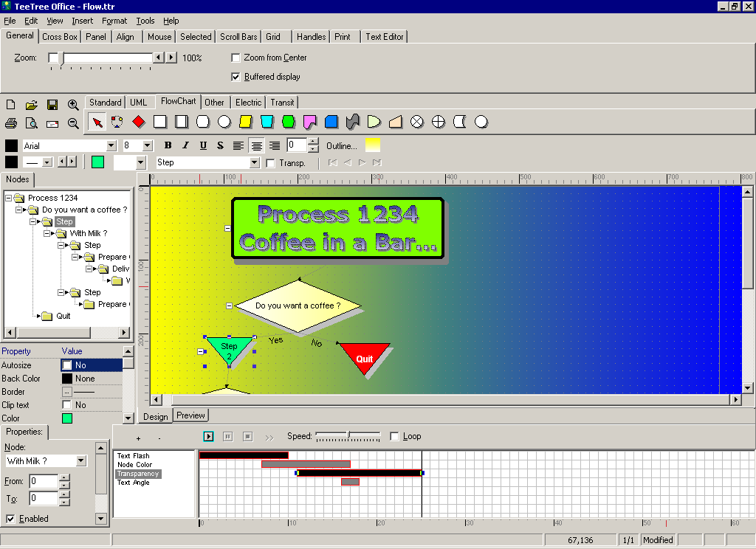The width and height of the screenshot is (756, 549).
Task: Click the Print icon in toolbar
Action: (x=11, y=122)
